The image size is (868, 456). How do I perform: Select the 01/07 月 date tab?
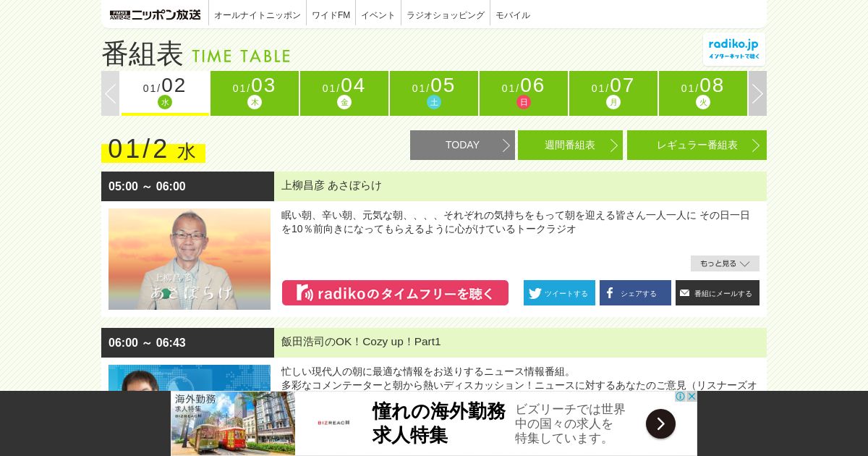(613, 93)
